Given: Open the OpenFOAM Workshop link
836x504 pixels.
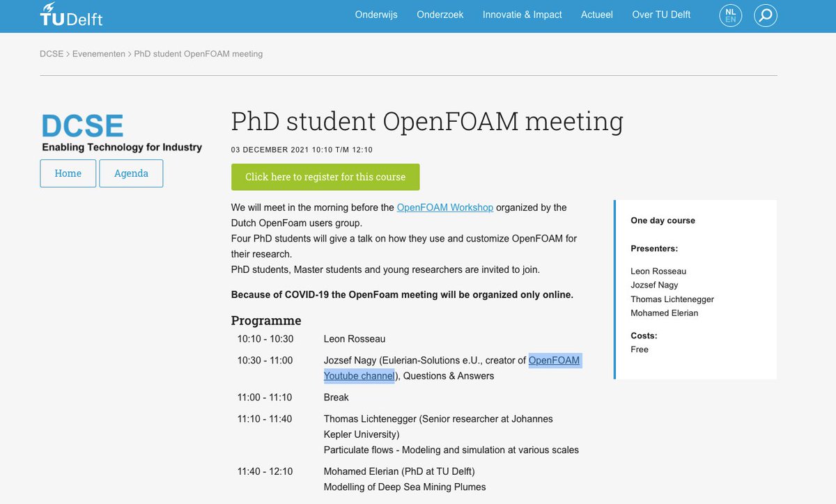Looking at the screenshot, I should 445,207.
